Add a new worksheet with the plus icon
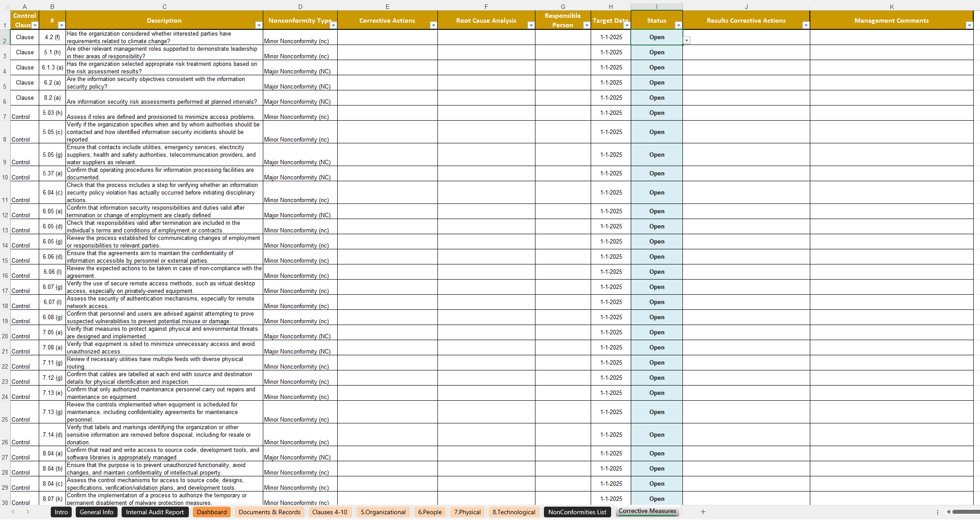The image size is (980, 520). [703, 512]
